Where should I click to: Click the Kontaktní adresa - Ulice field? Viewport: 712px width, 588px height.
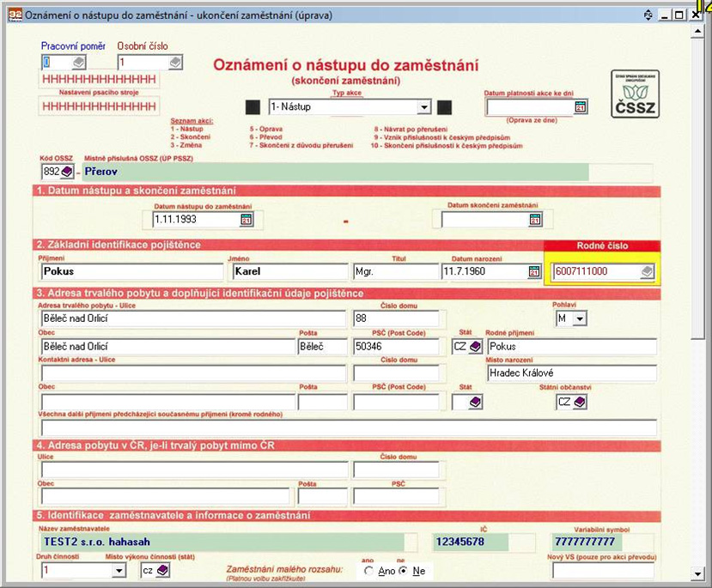point(193,373)
